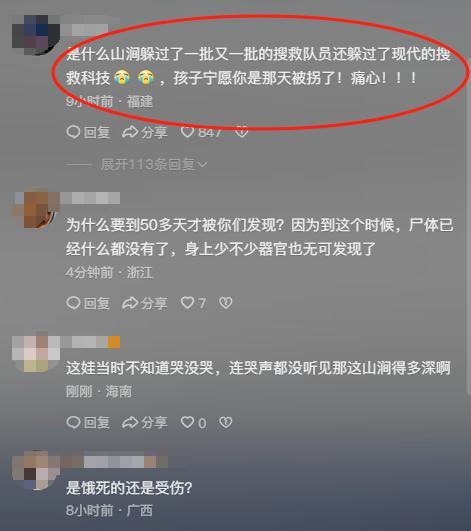The image size is (471, 531).
Task: Share the Zhejiang comment about 50 days
Action: (145, 303)
